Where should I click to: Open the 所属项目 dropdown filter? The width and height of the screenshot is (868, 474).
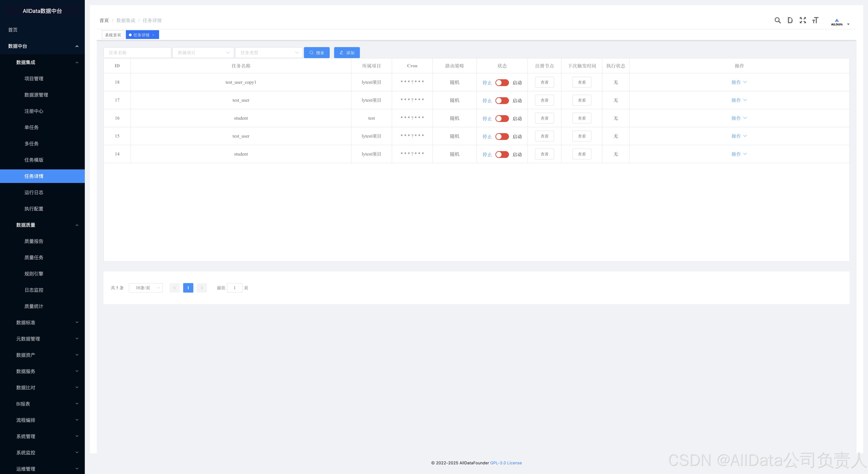pos(203,53)
